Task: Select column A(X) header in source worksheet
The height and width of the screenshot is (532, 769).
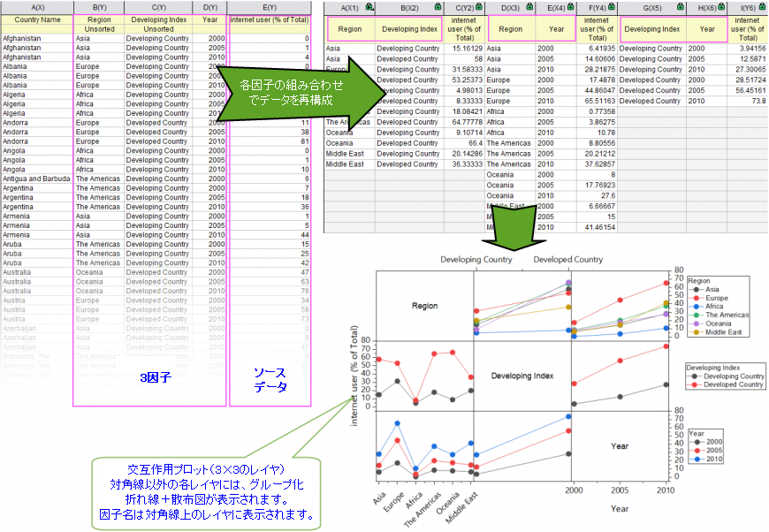Action: pos(37,7)
